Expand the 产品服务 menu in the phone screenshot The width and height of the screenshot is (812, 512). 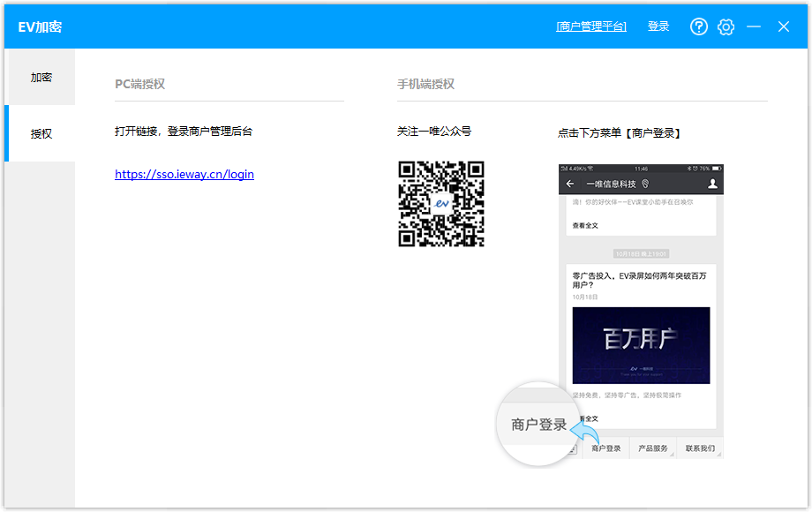tap(653, 448)
